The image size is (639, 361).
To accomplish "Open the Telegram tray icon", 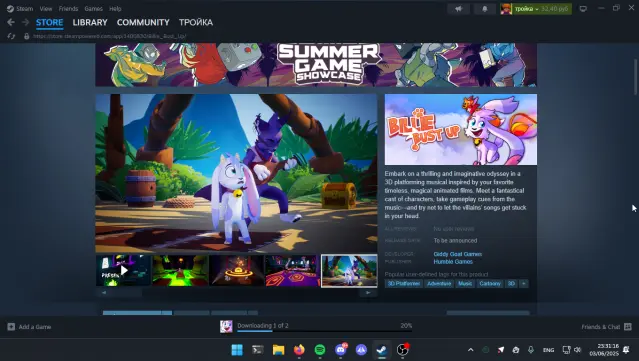I will click(501, 350).
